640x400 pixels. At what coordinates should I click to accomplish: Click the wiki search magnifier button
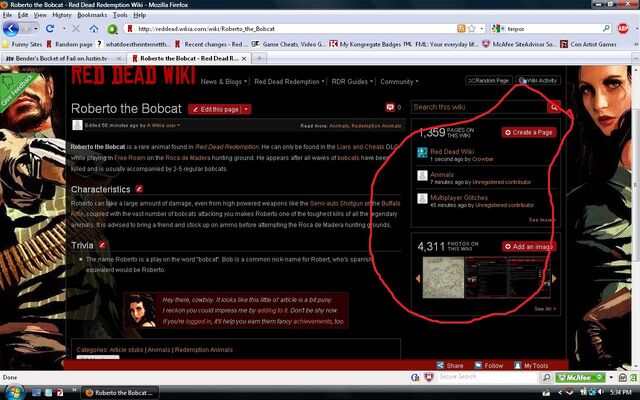tap(554, 107)
